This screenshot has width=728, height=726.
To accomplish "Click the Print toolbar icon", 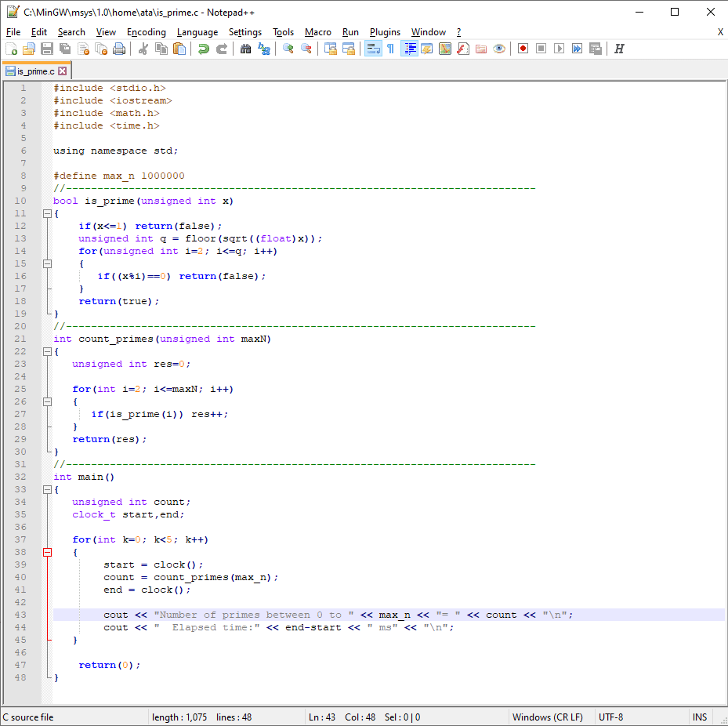I will pos(119,49).
